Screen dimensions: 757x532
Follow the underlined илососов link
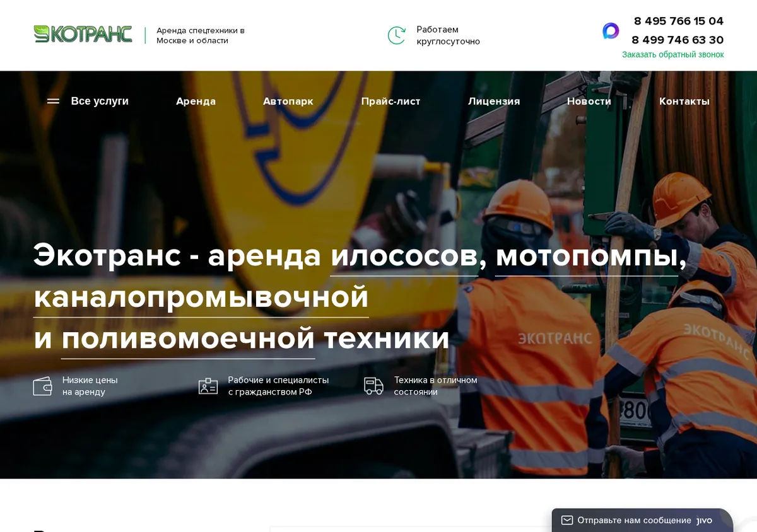[404, 256]
